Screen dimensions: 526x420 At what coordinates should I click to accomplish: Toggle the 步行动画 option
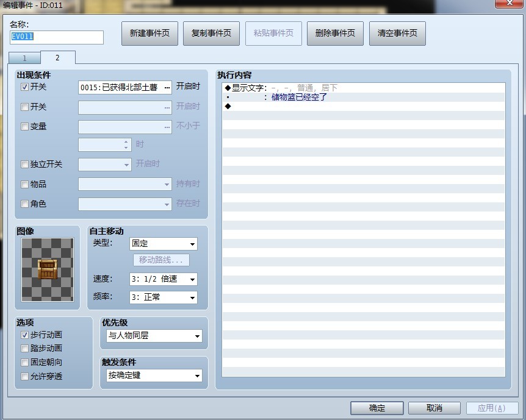24,335
